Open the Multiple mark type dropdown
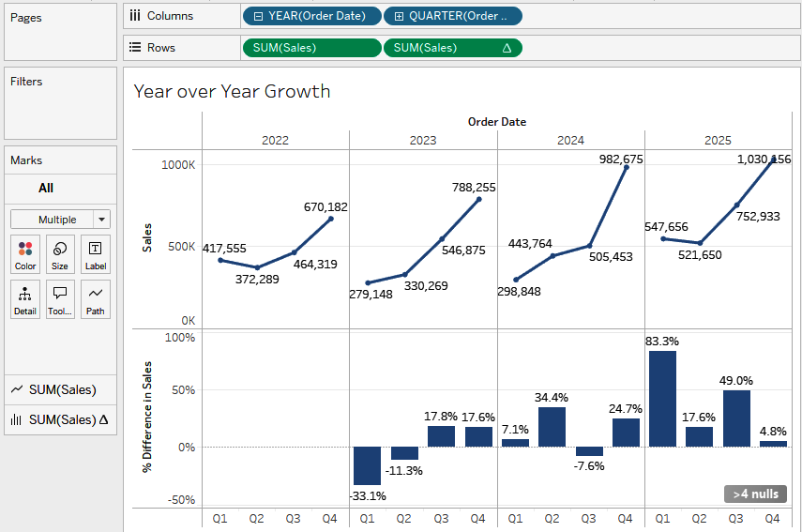Viewport: 802px width, 532px height. click(60, 220)
